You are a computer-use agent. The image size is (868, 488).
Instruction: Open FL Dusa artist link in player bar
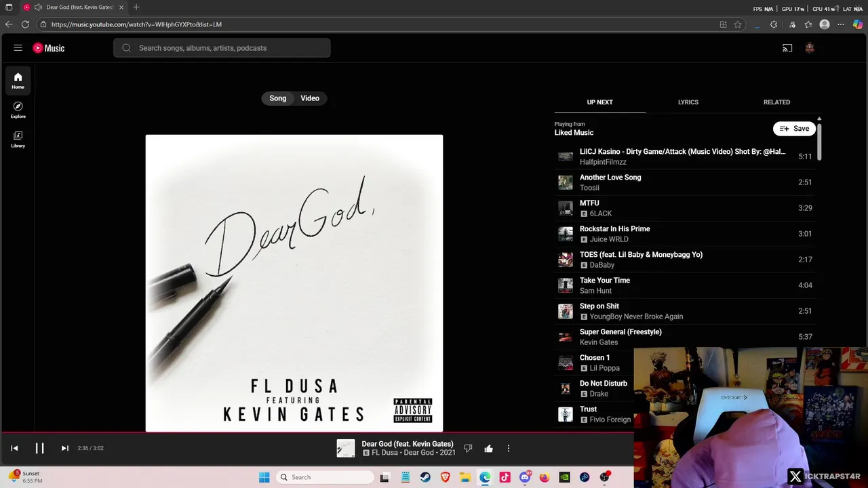(x=384, y=453)
